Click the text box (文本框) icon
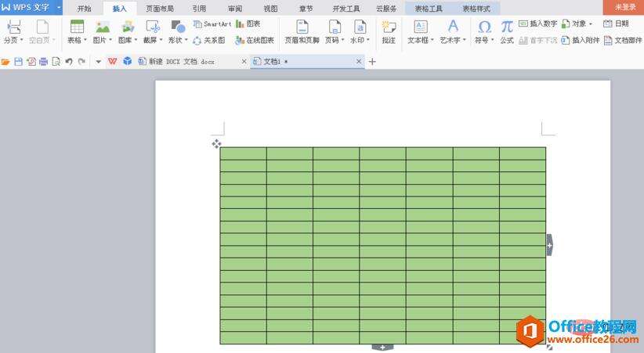This screenshot has width=644, height=353. [x=420, y=27]
